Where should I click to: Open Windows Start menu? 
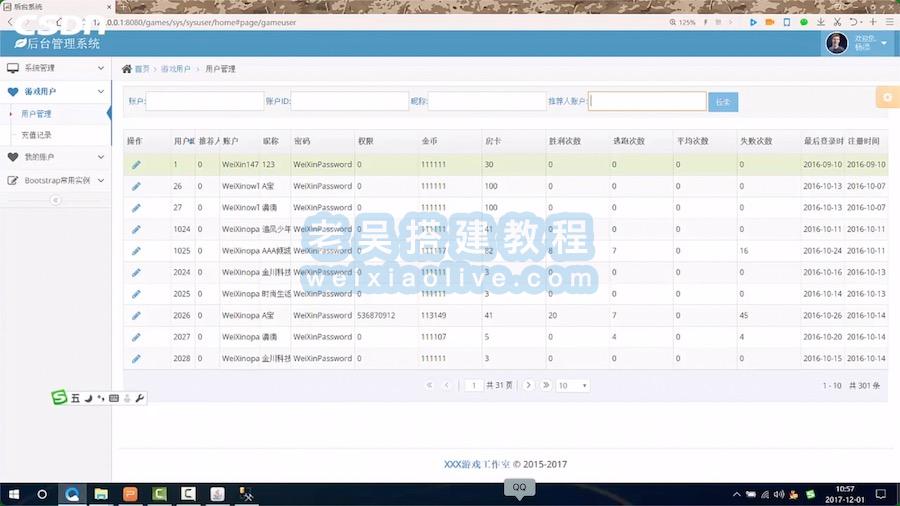click(14, 494)
